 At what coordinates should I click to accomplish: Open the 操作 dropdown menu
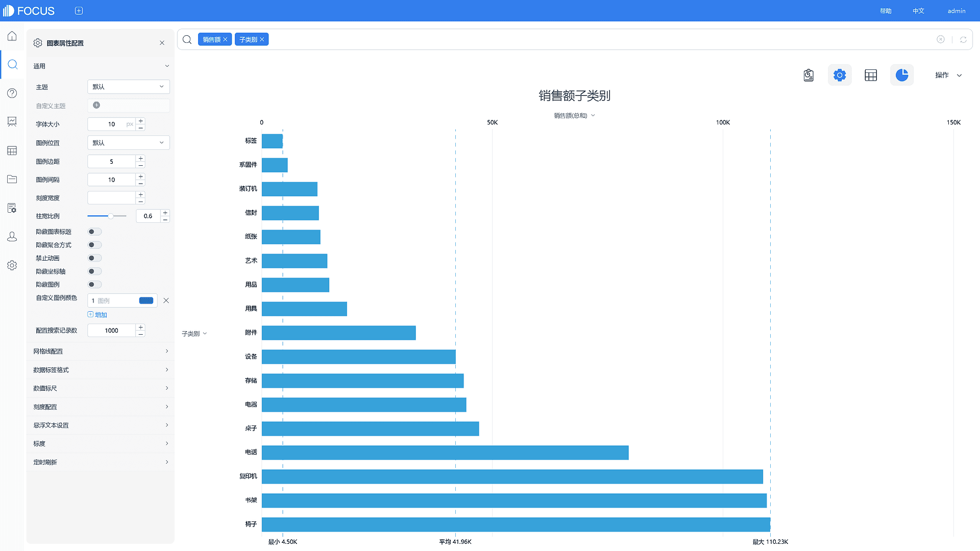click(948, 75)
